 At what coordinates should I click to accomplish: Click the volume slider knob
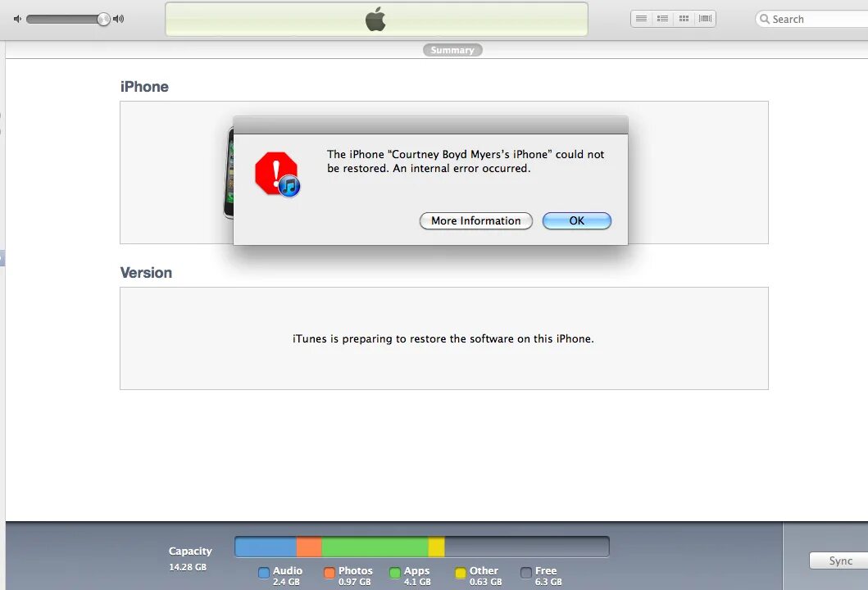pos(103,20)
